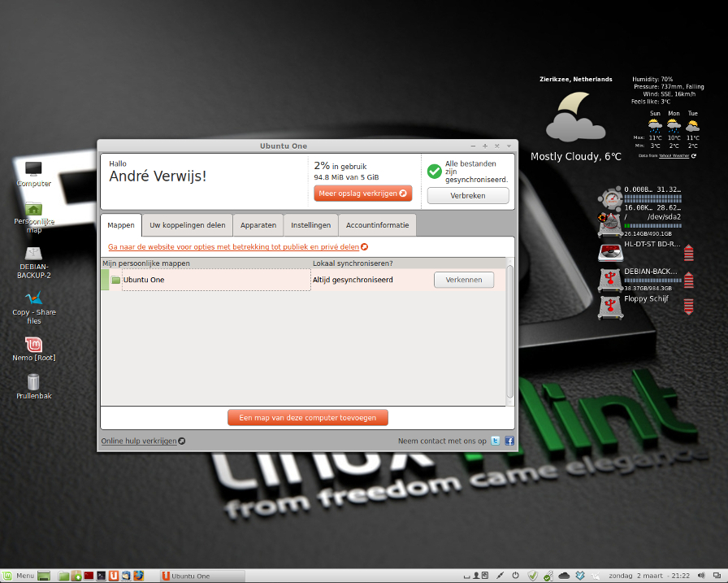
Task: Click the Facebook contact icon
Action: tap(509, 441)
